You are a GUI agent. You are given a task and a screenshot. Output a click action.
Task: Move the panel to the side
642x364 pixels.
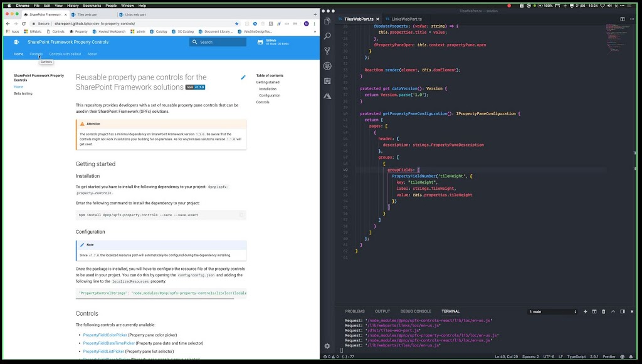623,311
